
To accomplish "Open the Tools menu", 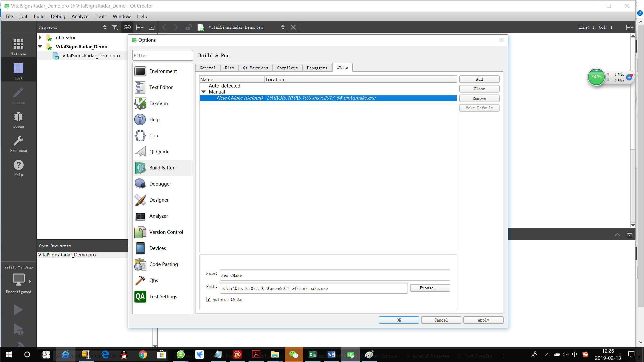I will [100, 16].
